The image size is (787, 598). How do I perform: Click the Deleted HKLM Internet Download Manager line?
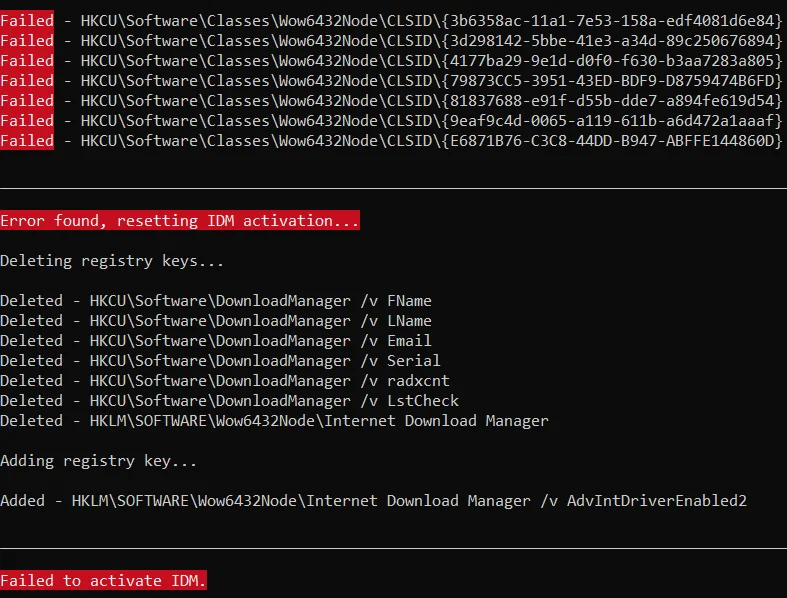(275, 421)
